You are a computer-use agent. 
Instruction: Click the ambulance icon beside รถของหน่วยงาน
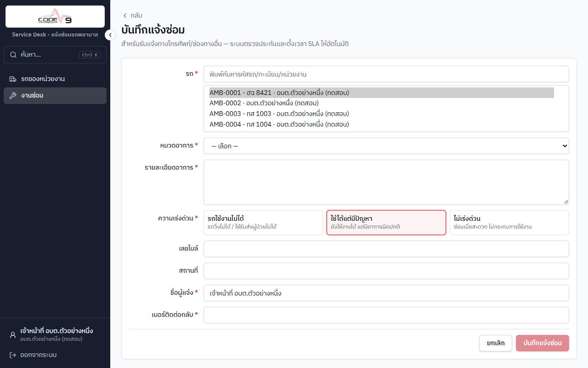tap(13, 79)
